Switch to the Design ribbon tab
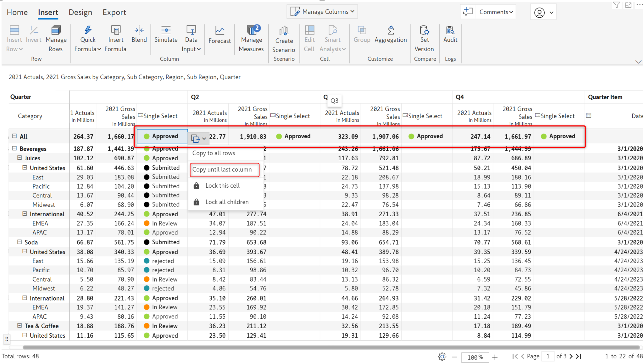This screenshot has height=364, width=644. 80,12
